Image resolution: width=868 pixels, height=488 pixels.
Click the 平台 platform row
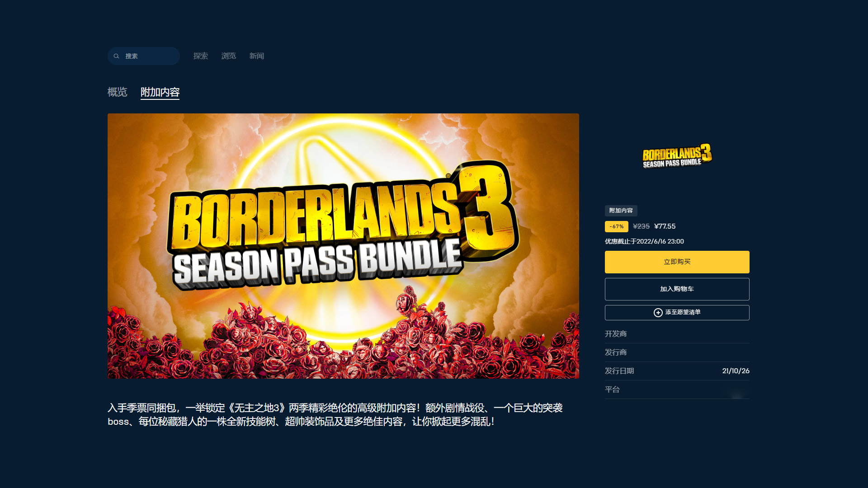[x=677, y=389]
